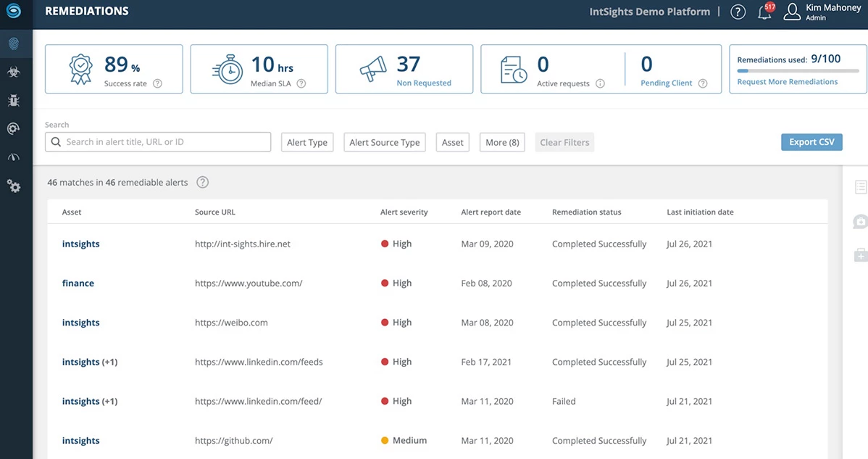868x459 pixels.
Task: Click the Remediations used progress bar
Action: tap(797, 71)
